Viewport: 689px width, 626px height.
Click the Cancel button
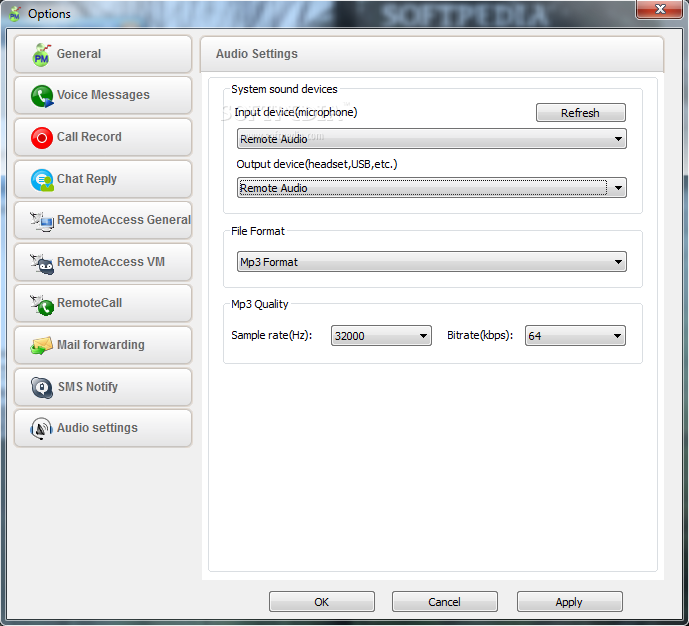444,601
